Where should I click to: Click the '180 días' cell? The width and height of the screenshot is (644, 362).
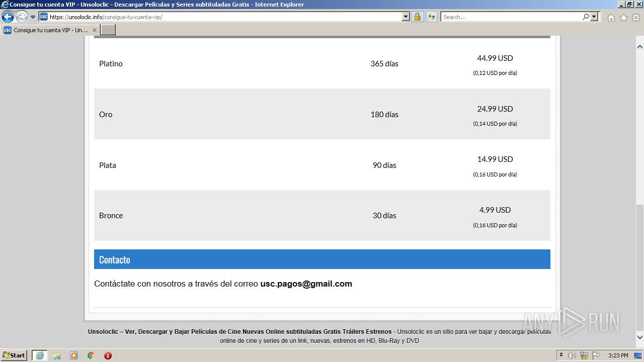click(x=384, y=115)
